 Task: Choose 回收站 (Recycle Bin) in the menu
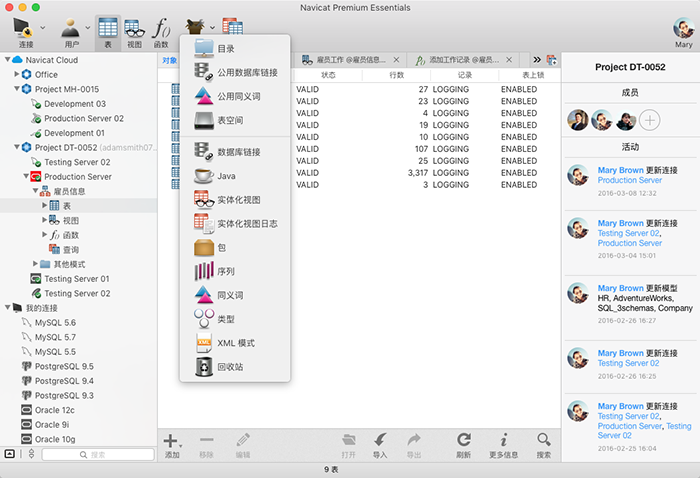[235, 367]
